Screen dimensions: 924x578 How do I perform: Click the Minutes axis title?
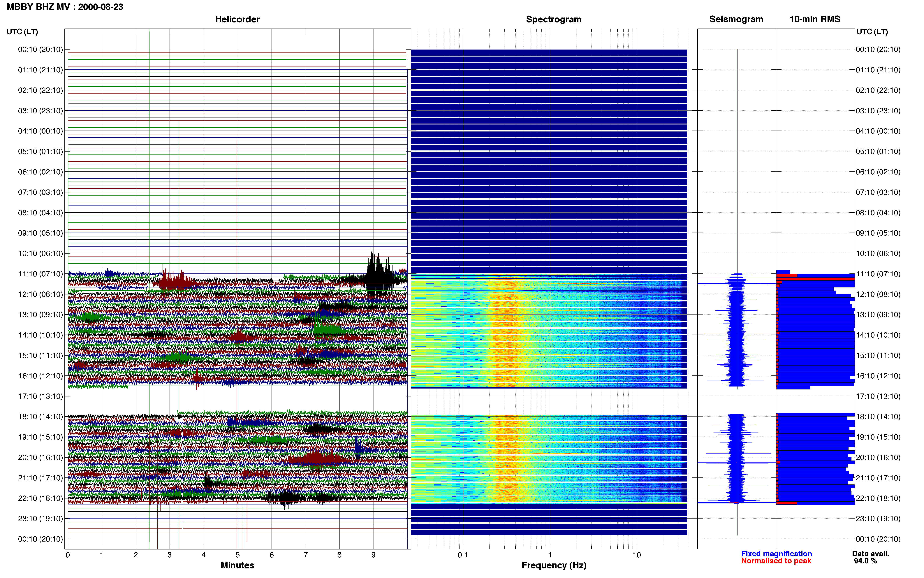coord(237,565)
